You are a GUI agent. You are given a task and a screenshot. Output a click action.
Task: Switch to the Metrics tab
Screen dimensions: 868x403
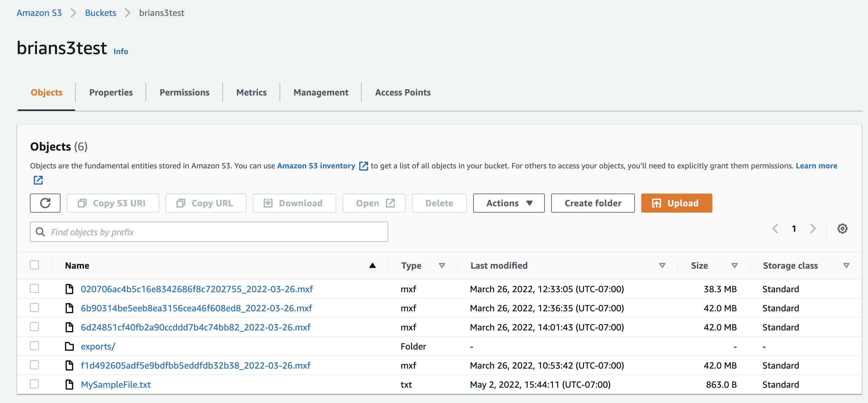(251, 92)
